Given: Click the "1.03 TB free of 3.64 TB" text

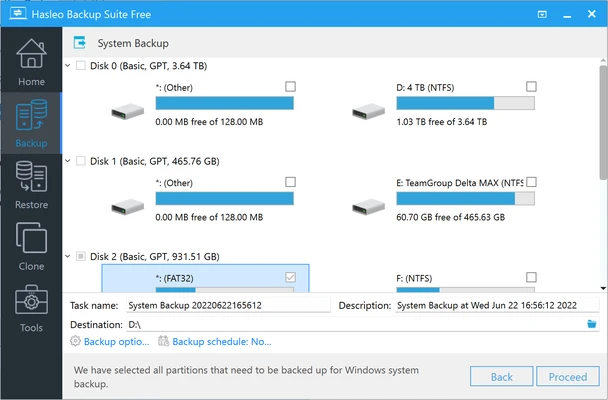Looking at the screenshot, I should [442, 122].
